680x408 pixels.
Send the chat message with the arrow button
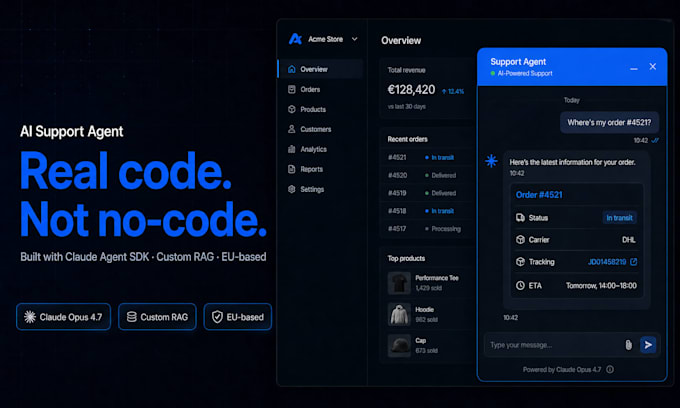[648, 345]
